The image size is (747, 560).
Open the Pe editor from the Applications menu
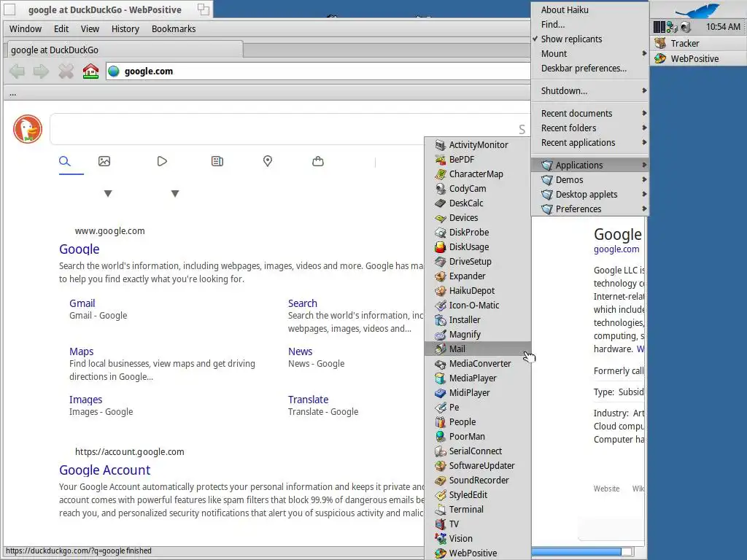pyautogui.click(x=477, y=407)
